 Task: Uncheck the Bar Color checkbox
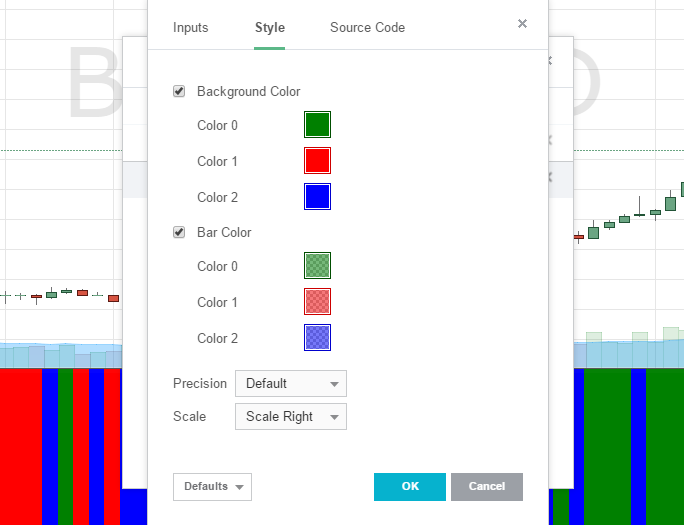179,233
